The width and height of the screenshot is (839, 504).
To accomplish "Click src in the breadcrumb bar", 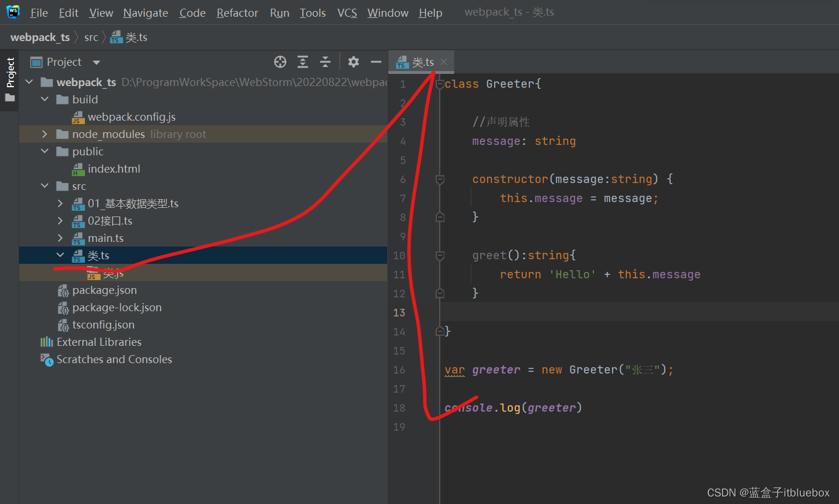I will coord(91,38).
